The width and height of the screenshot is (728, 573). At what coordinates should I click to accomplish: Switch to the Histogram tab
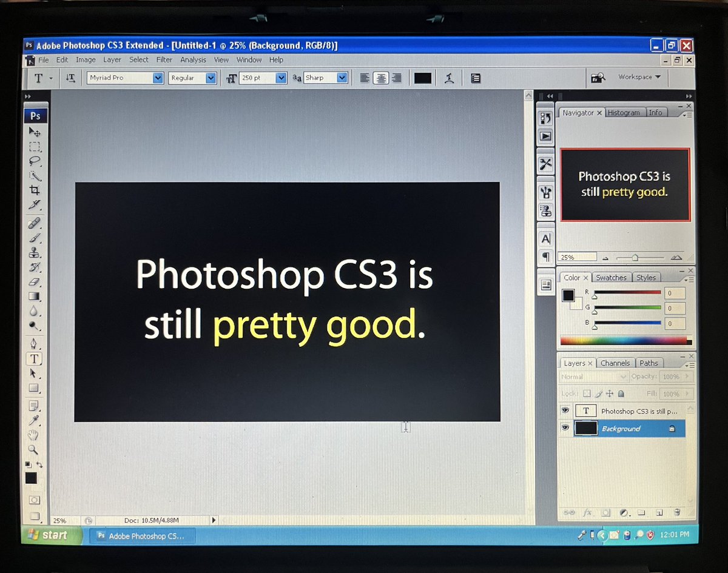coord(624,113)
